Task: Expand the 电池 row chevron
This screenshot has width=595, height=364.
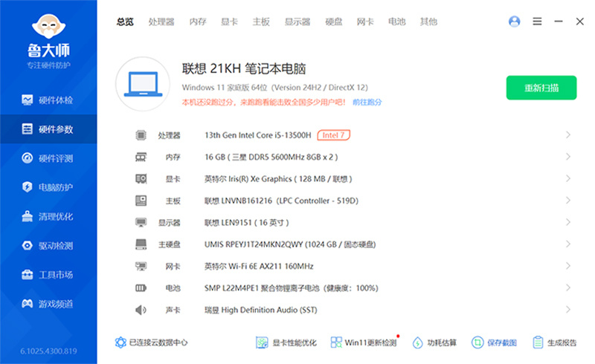Action: 568,287
